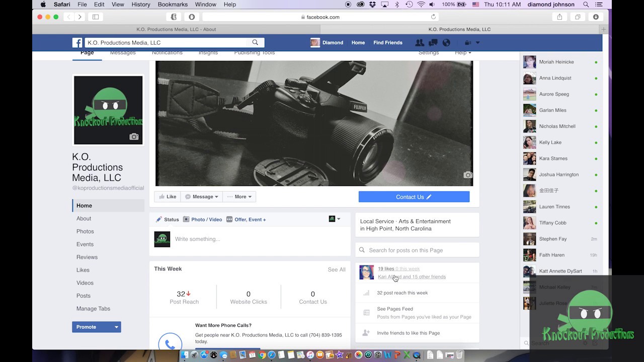Screen dimensions: 644x362
Task: Open the posting-as page selector dropdown
Action: pyautogui.click(x=335, y=219)
